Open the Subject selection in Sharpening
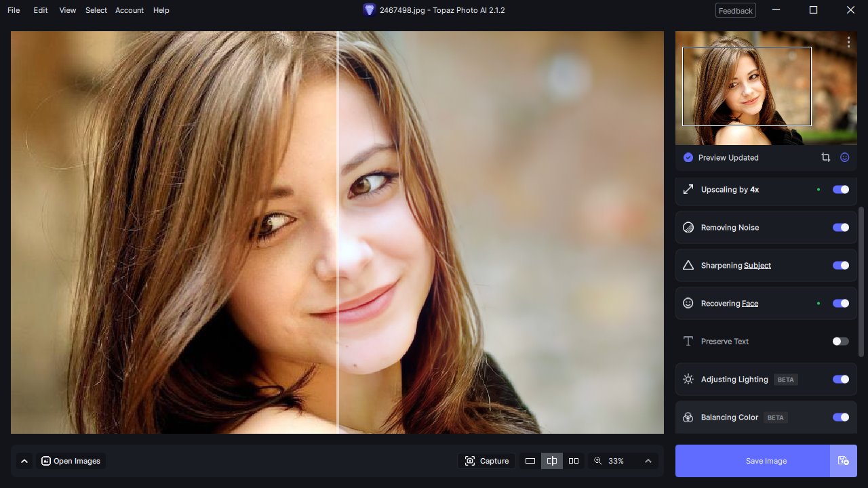Screen dimensions: 868x488 [x=757, y=266]
